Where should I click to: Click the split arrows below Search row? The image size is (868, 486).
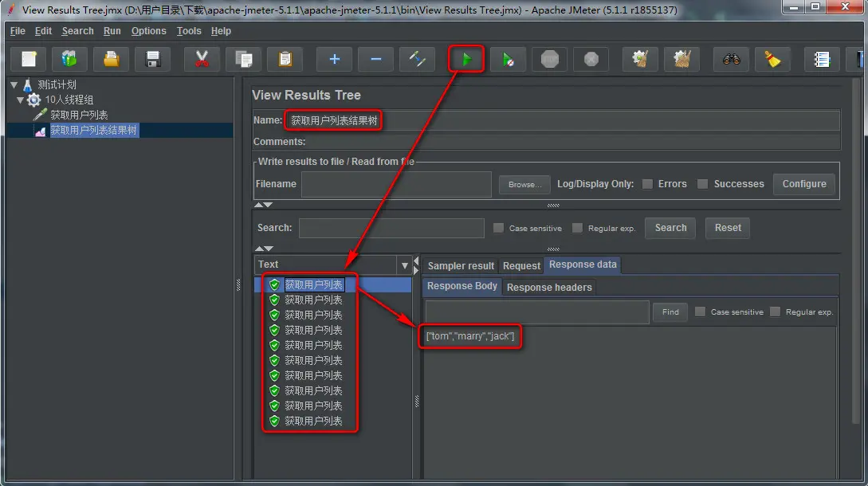pos(264,249)
